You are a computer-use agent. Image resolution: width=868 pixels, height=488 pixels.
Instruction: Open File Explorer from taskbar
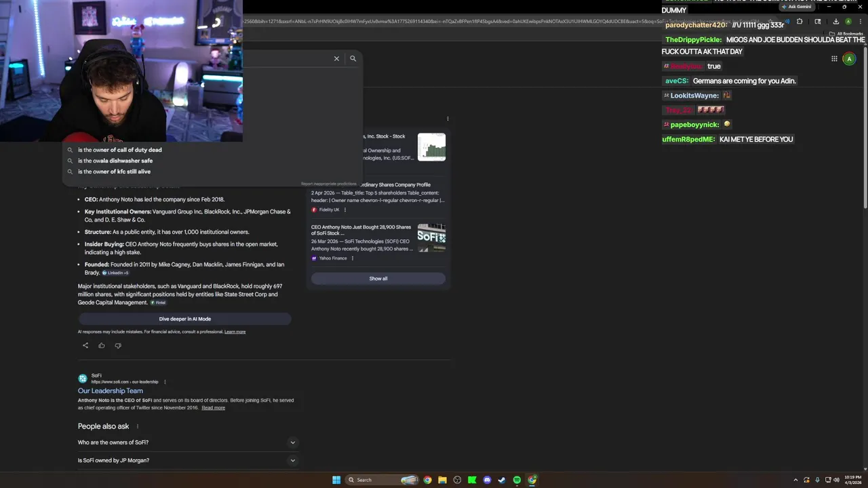pos(442,480)
